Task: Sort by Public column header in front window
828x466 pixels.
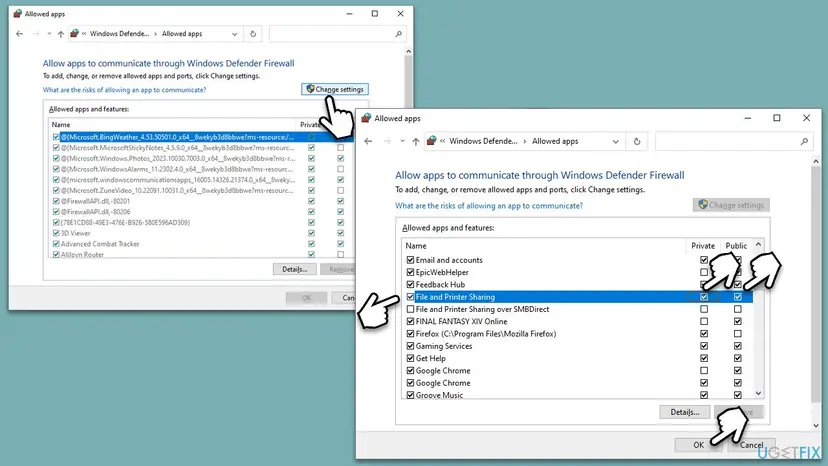Action: tap(736, 246)
